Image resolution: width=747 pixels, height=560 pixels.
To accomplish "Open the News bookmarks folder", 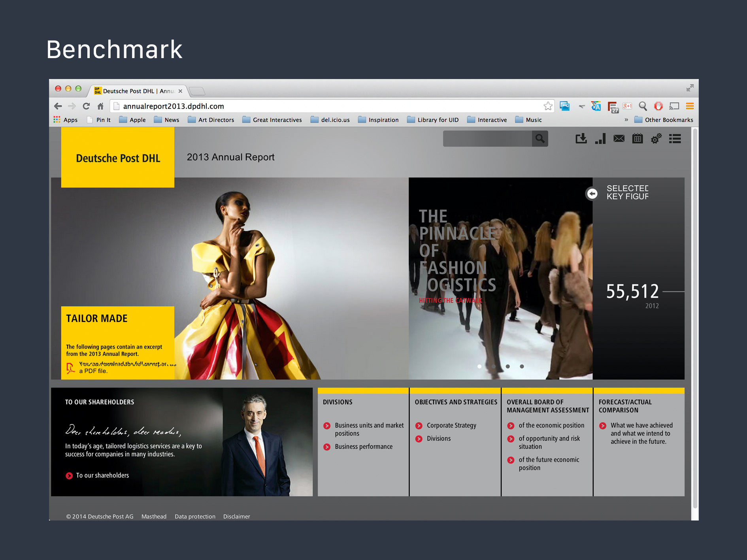I will (166, 120).
